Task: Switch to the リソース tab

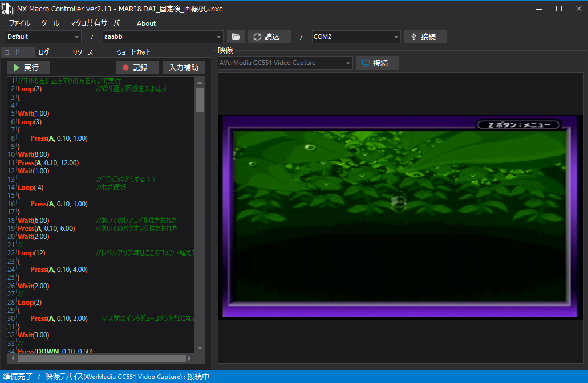Action: [83, 52]
